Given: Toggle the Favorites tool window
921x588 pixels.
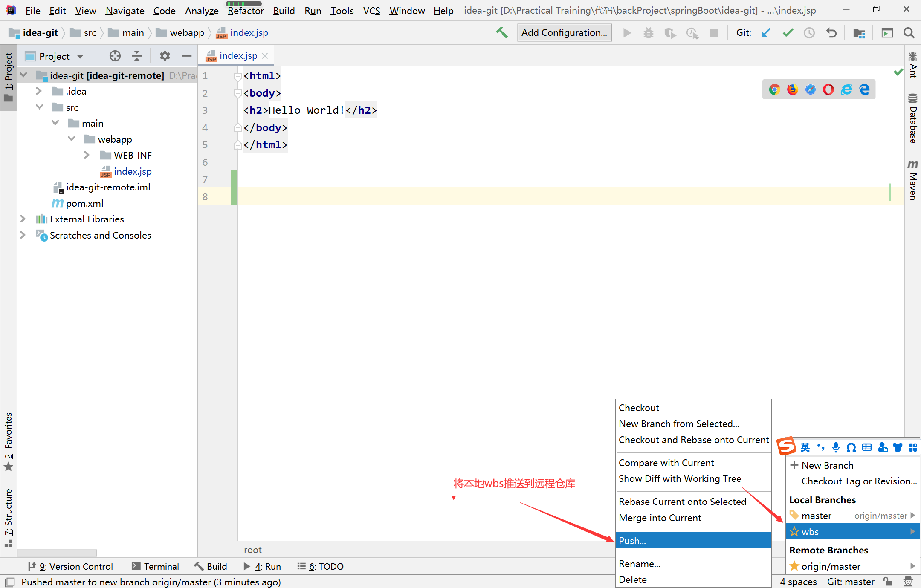Looking at the screenshot, I should point(8,442).
